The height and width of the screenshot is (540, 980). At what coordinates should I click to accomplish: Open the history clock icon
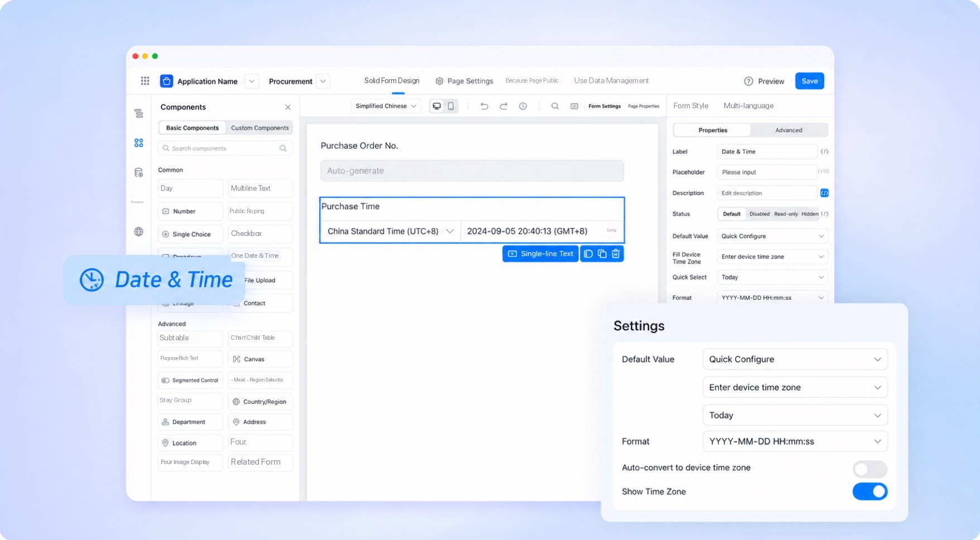pos(523,106)
